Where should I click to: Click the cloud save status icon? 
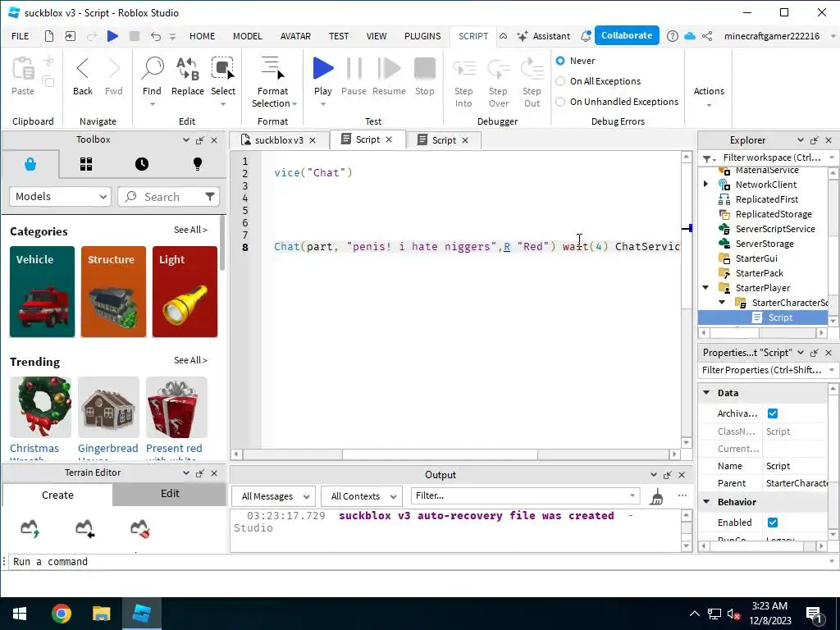tap(690, 36)
